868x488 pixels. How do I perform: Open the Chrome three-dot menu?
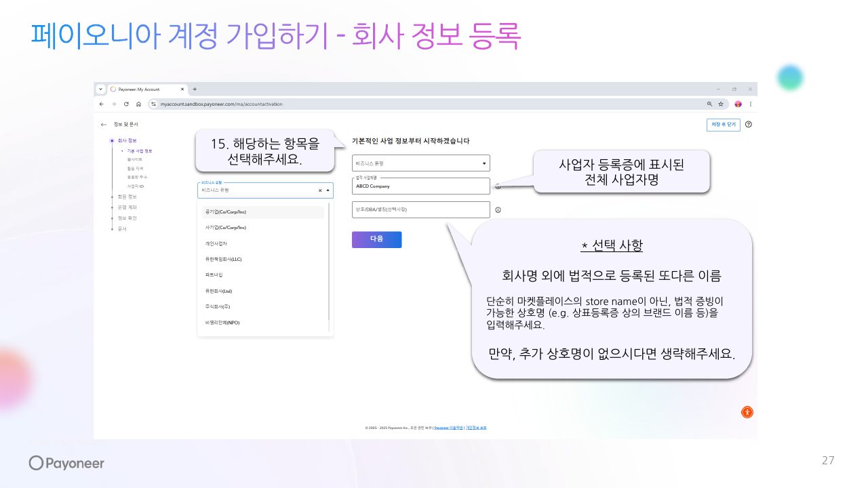(750, 104)
